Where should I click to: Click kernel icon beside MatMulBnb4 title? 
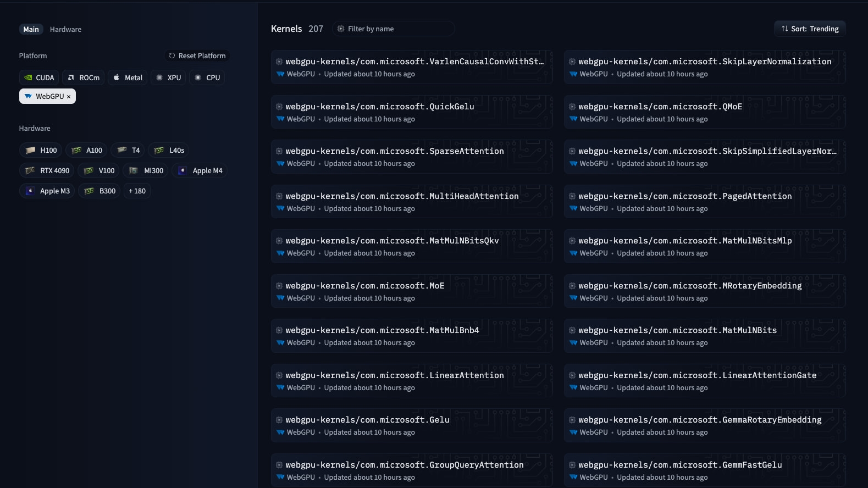click(279, 330)
